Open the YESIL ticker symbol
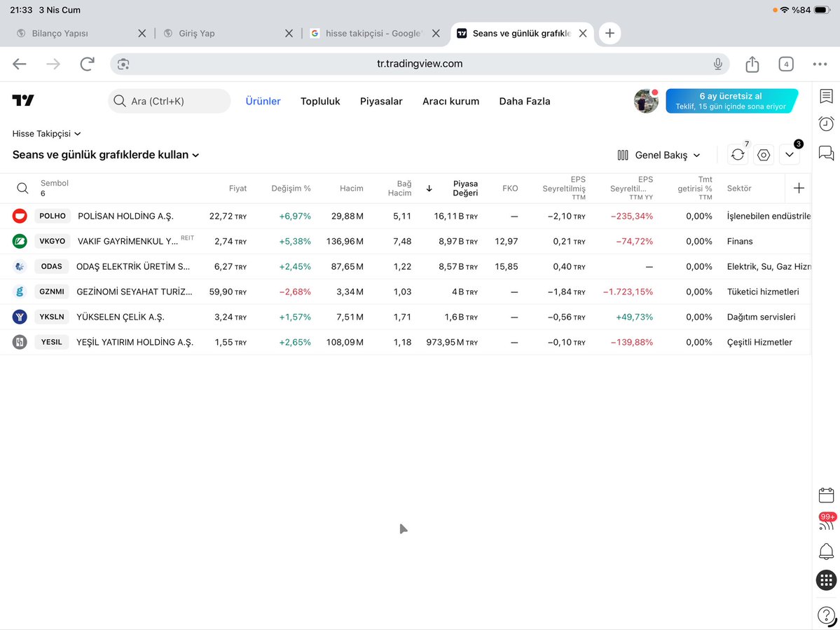 [x=51, y=342]
